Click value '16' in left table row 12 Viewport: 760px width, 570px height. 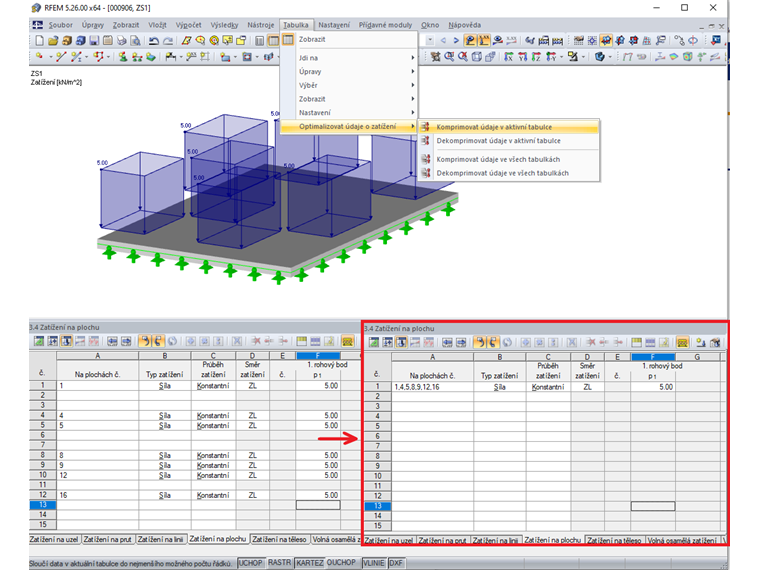pos(63,495)
